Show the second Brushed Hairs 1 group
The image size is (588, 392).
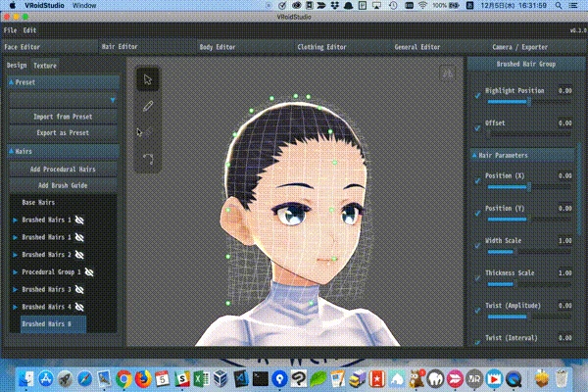coord(79,237)
